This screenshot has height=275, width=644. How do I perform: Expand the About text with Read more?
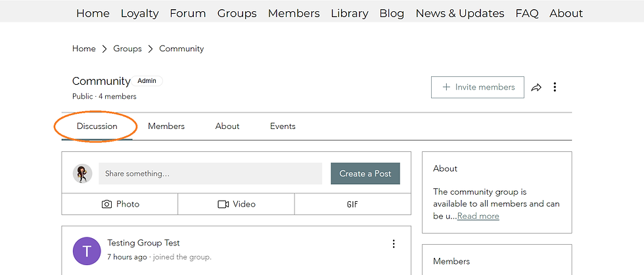tap(478, 216)
